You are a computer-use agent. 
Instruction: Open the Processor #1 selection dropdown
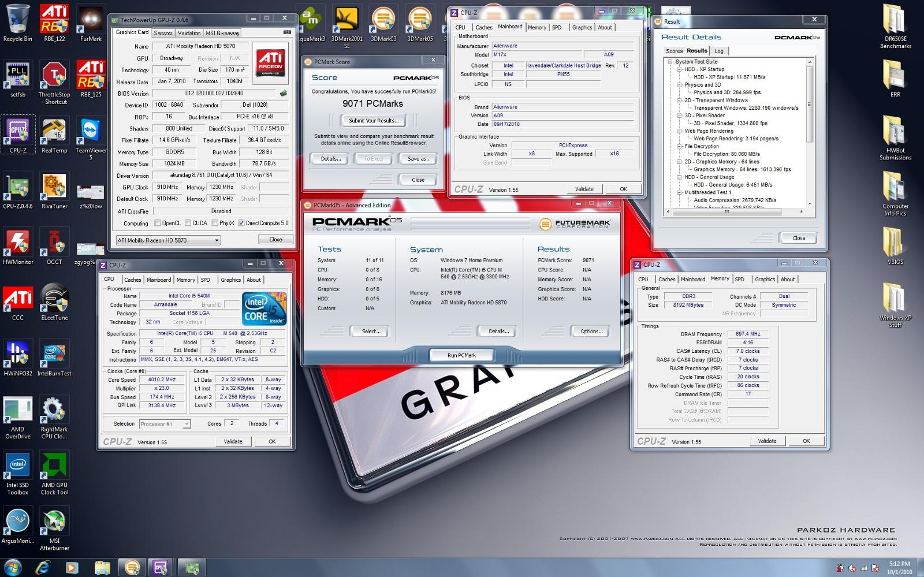coord(165,424)
